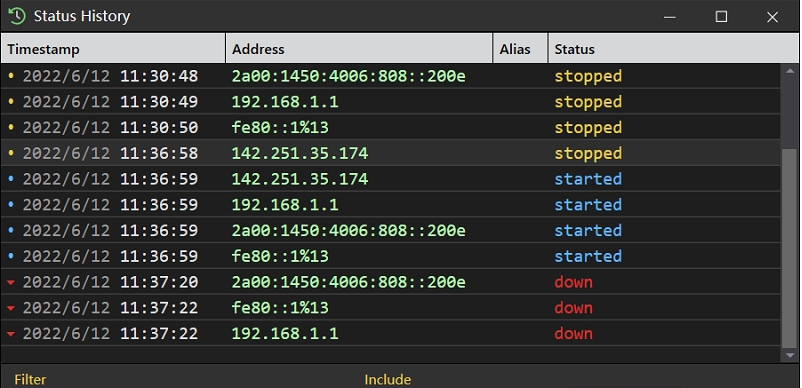The height and width of the screenshot is (388, 802).
Task: Maximize the Status History window
Action: (x=721, y=17)
